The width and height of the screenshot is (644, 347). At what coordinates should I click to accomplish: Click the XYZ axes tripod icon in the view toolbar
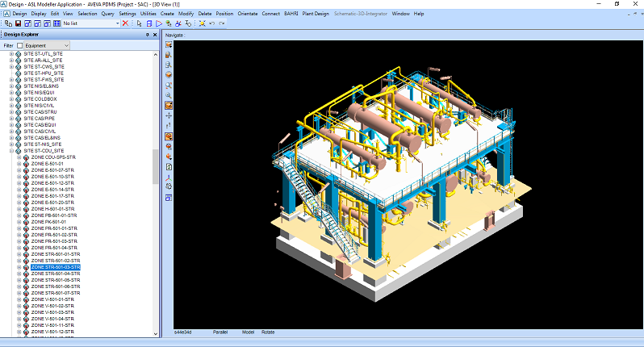coord(169,178)
